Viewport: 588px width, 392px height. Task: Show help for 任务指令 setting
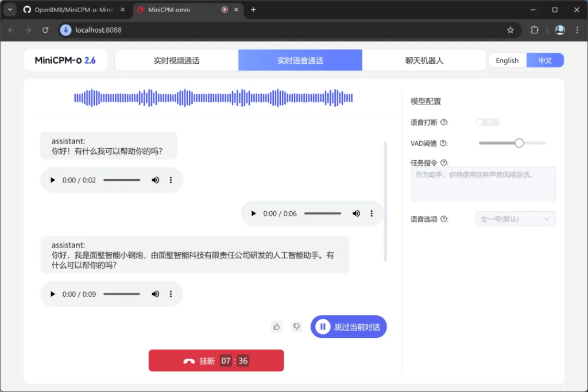[x=444, y=162]
